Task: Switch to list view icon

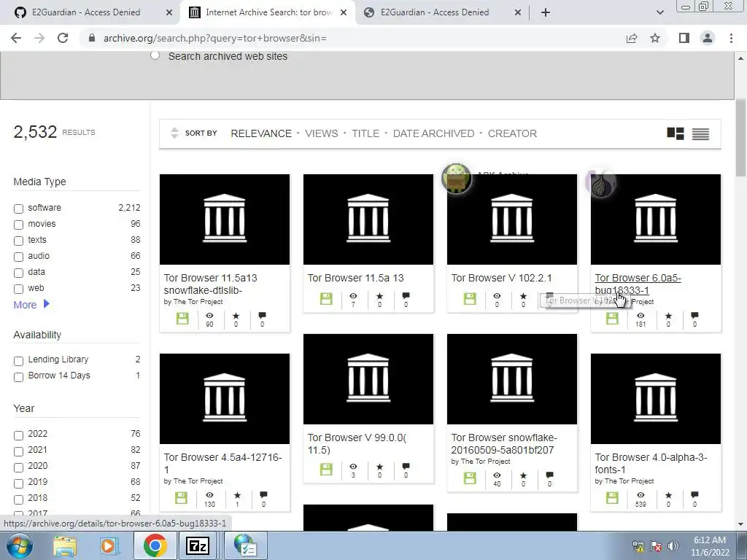Action: (700, 134)
